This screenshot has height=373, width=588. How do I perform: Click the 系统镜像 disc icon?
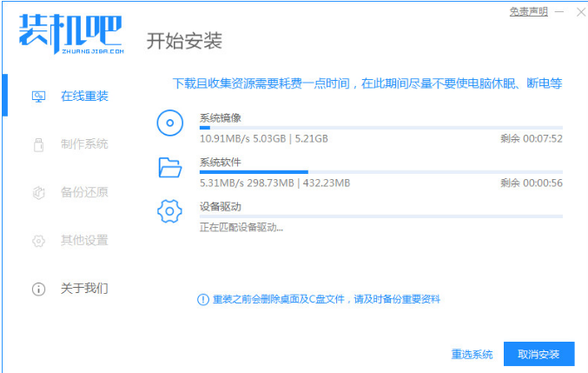coord(170,123)
